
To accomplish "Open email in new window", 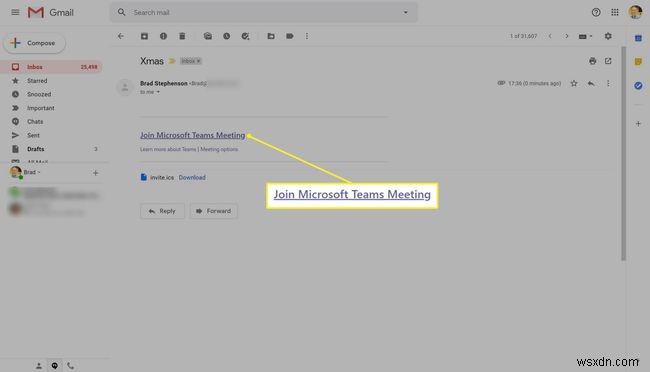I will point(608,61).
